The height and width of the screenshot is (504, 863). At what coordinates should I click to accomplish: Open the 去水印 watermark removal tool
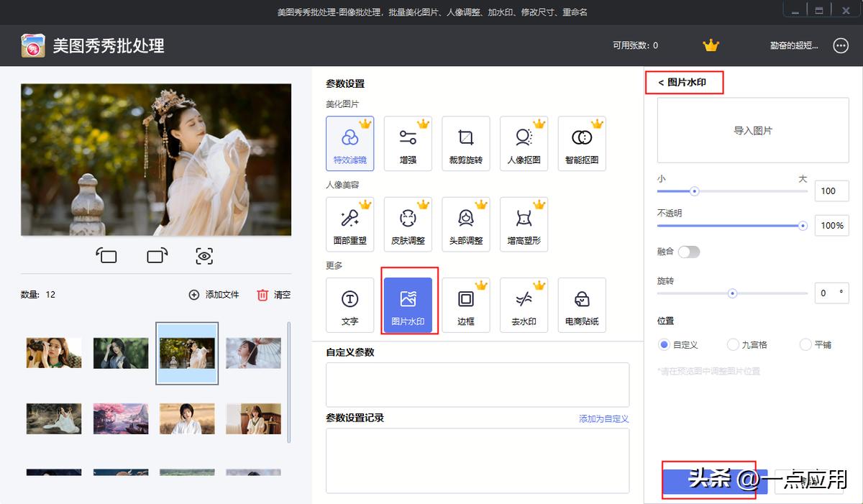pyautogui.click(x=523, y=305)
